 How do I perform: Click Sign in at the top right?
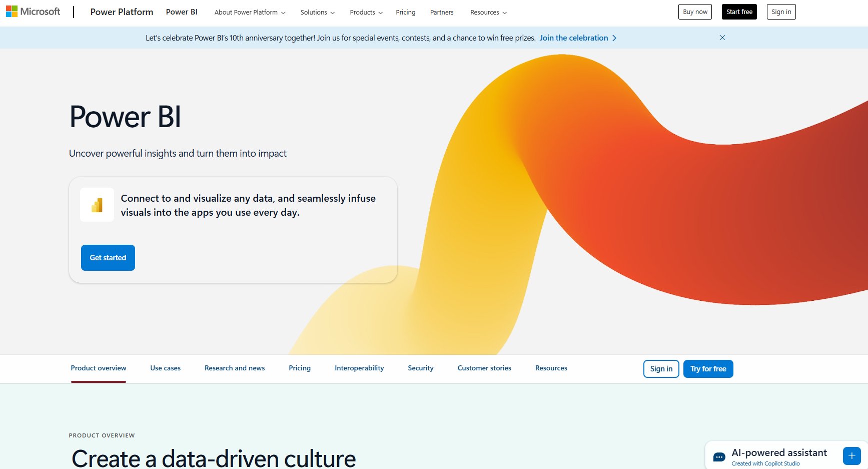coord(781,12)
